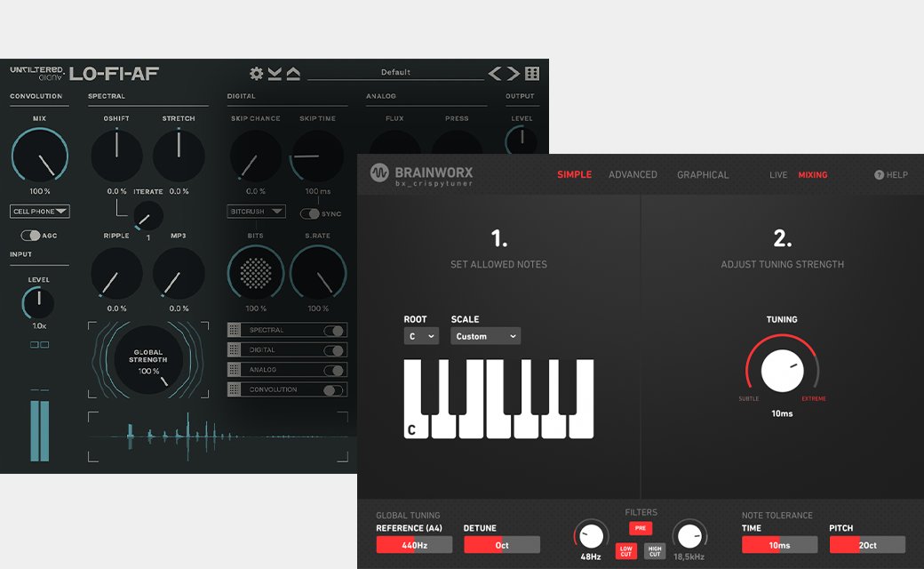Click the Note Tolerance Time 10ms slider

pyautogui.click(x=780, y=545)
